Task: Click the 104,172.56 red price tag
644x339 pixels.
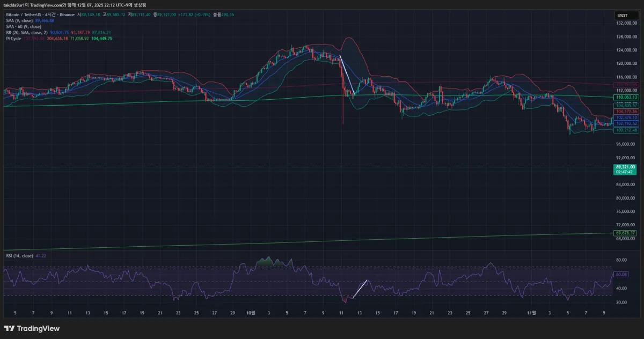Action: 626,112
